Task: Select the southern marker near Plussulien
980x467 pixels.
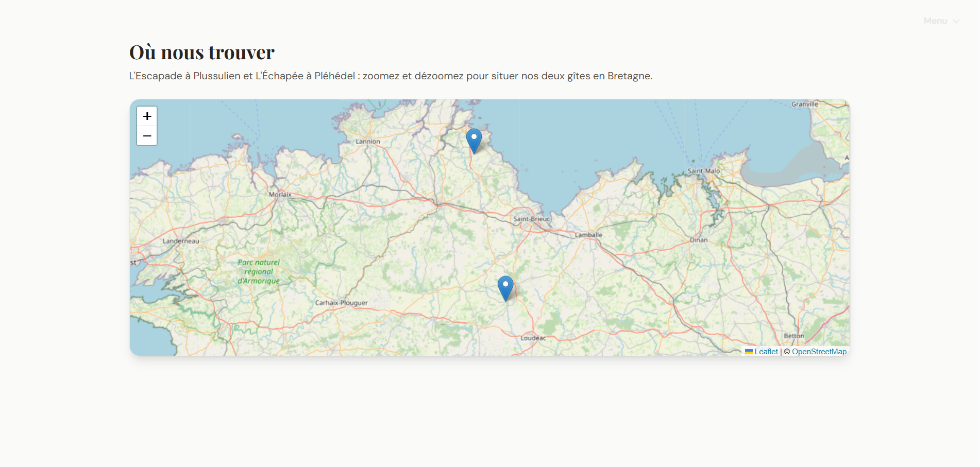Action: 505,287
